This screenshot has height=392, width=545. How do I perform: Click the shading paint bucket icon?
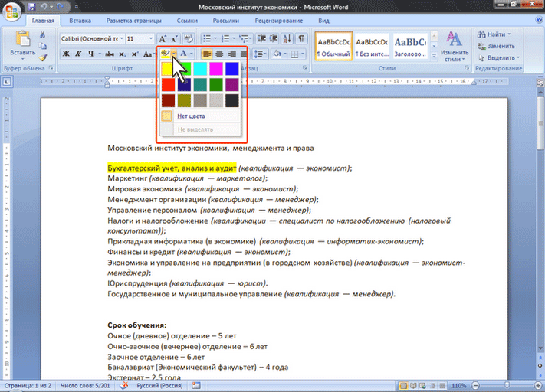pos(277,54)
